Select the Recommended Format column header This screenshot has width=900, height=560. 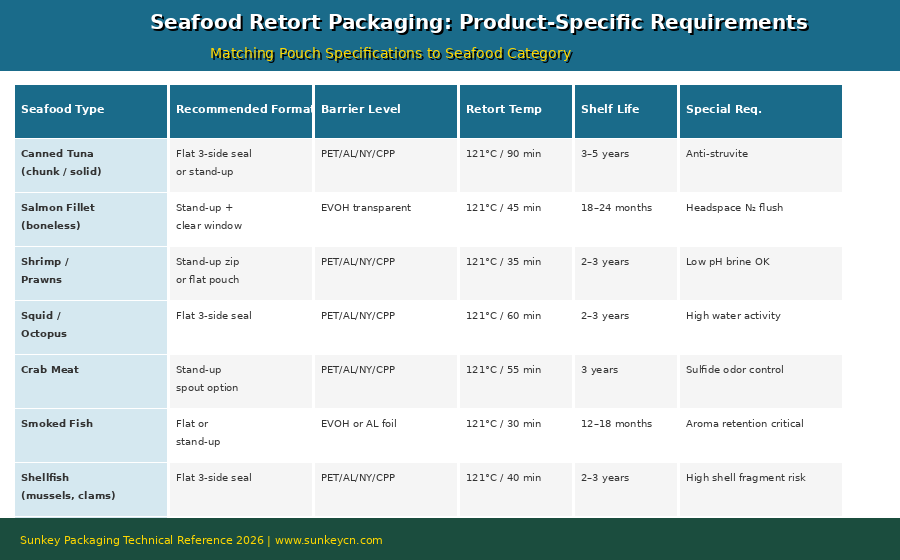click(241, 110)
